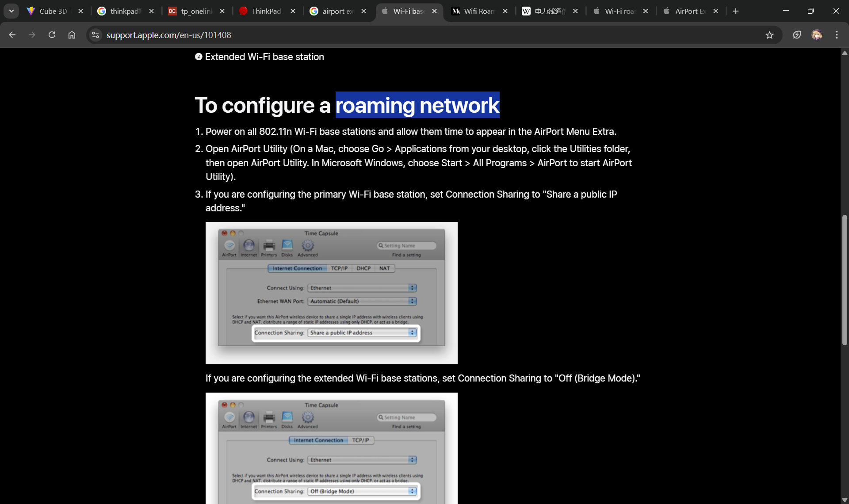The image size is (849, 504).
Task: Click the browser back arrow
Action: [12, 35]
